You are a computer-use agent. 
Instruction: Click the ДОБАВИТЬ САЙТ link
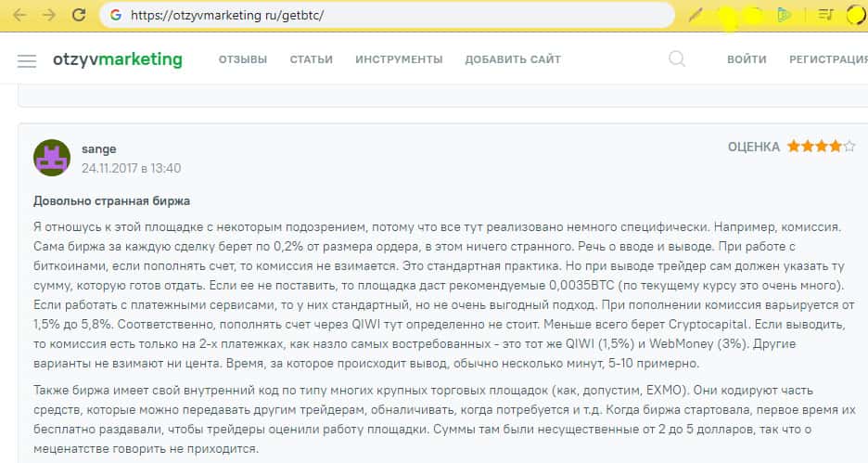513,59
